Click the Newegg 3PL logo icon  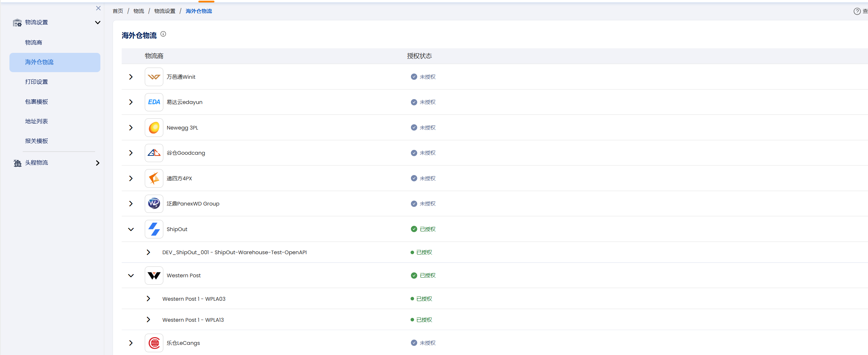pyautogui.click(x=154, y=128)
